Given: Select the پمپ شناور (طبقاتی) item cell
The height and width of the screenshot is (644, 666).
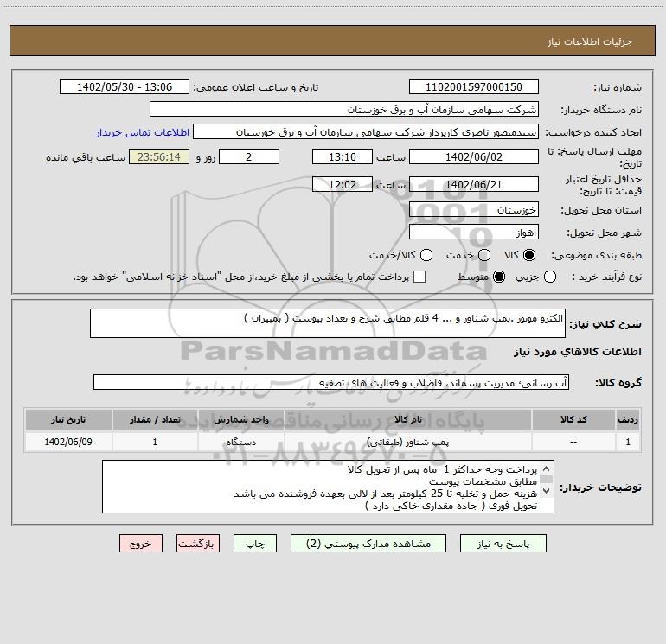Looking at the screenshot, I should coord(407,442).
